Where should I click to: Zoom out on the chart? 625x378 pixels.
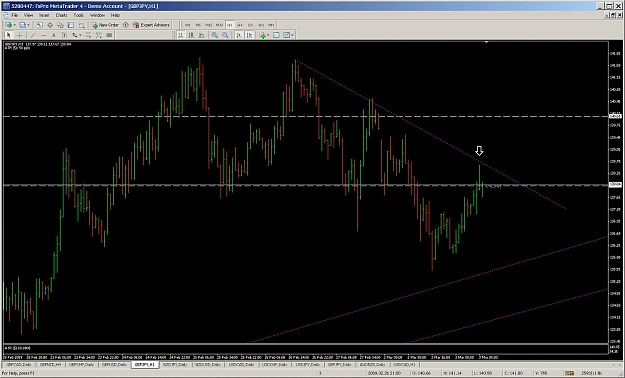pyautogui.click(x=225, y=35)
